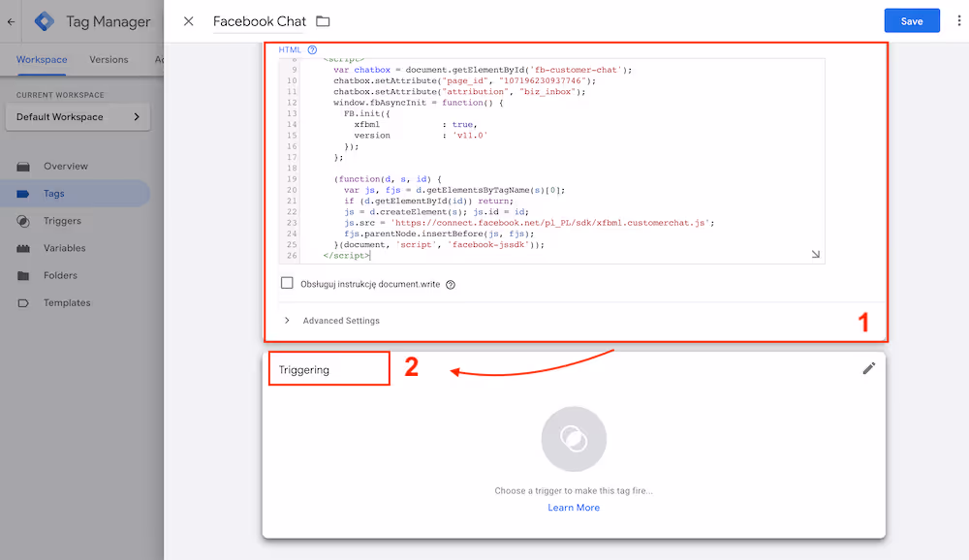The height and width of the screenshot is (560, 969).
Task: Click the pencil icon to edit Triggering
Action: point(868,368)
